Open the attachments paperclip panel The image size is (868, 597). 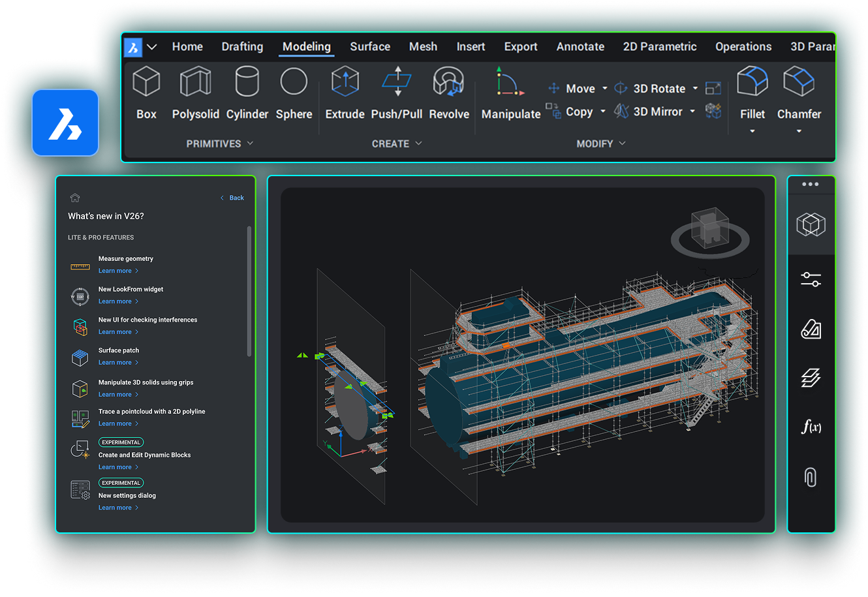point(811,477)
